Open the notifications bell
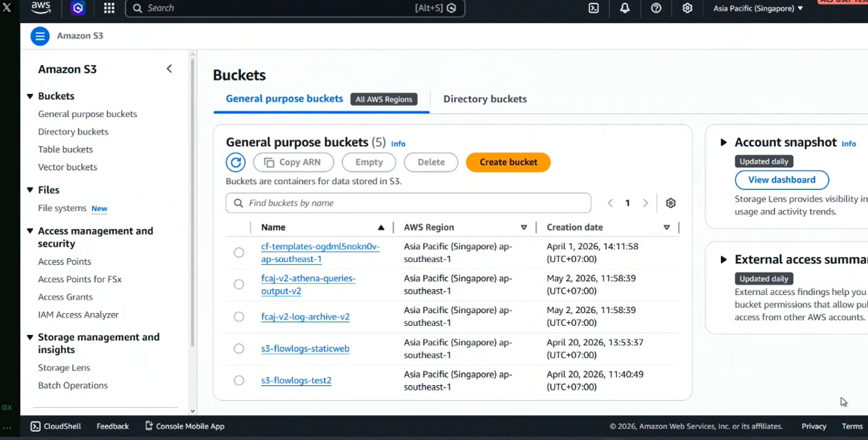Screen dimensions: 868x440 (624, 8)
